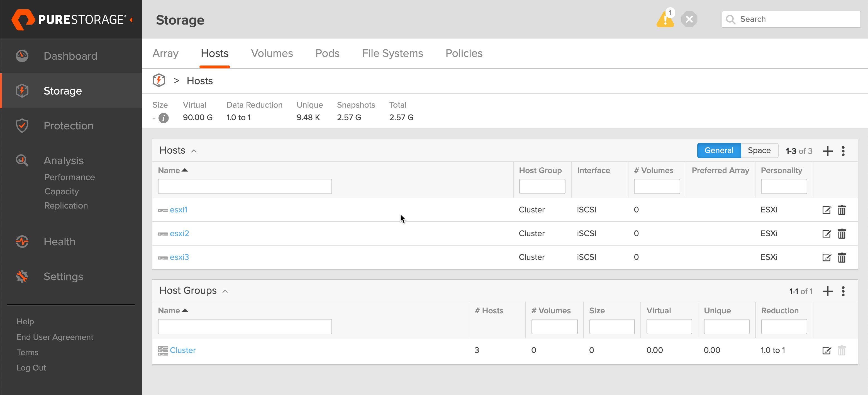The width and height of the screenshot is (868, 395).
Task: Collapse the Hosts panel chevron
Action: coord(194,151)
